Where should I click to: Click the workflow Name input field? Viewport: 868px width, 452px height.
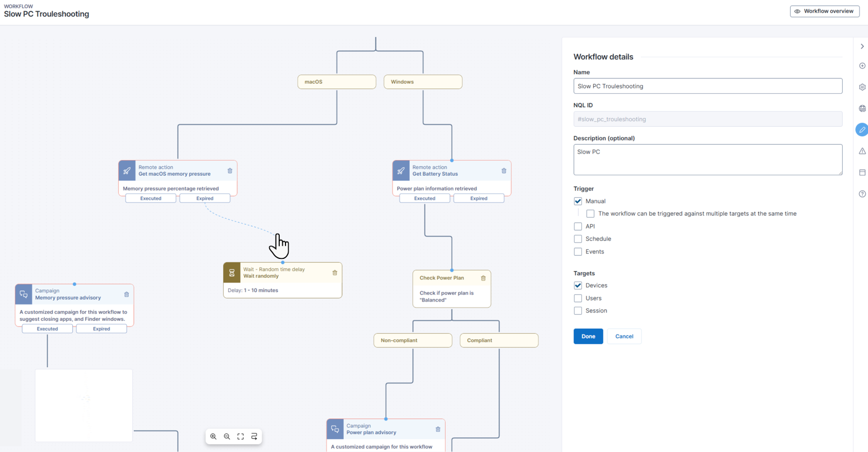tap(707, 86)
